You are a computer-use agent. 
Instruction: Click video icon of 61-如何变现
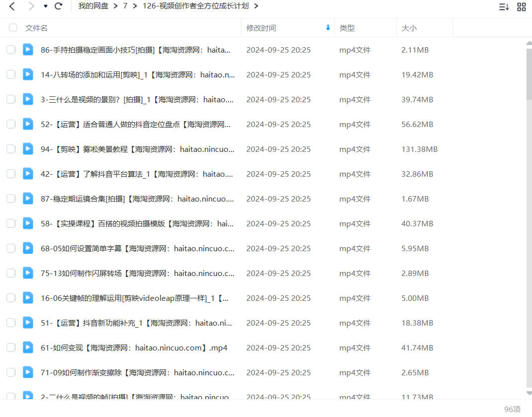coord(28,347)
